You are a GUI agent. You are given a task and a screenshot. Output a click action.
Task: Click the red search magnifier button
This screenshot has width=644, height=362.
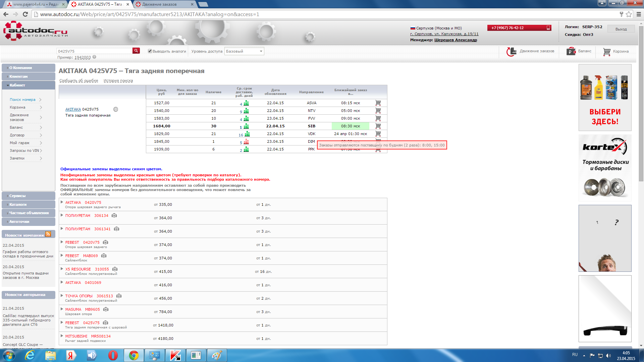[x=136, y=51]
